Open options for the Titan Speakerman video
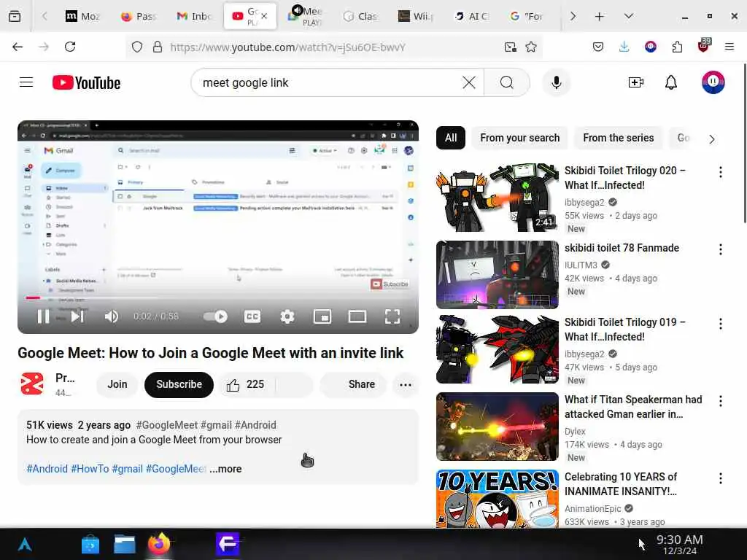747x560 pixels. pyautogui.click(x=720, y=401)
